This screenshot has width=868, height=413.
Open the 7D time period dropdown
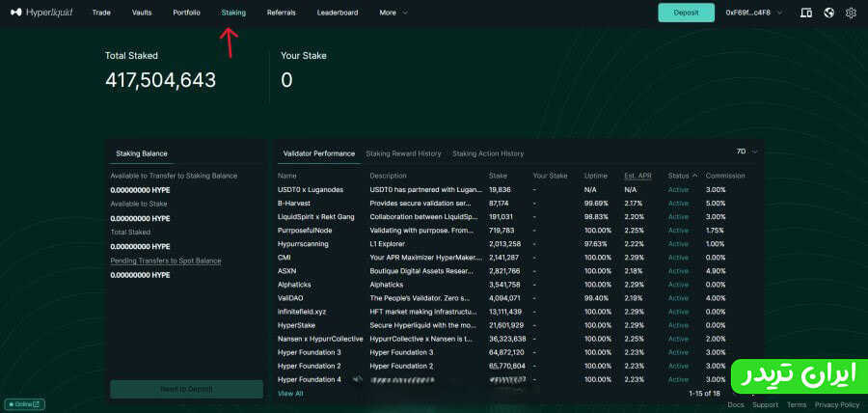(x=747, y=151)
